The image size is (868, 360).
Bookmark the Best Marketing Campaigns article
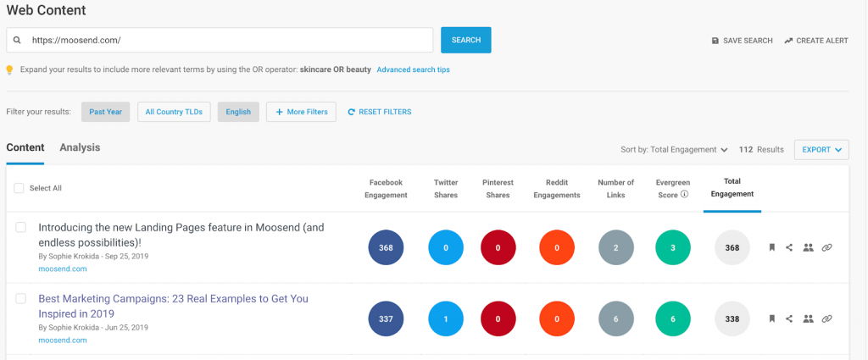(771, 318)
